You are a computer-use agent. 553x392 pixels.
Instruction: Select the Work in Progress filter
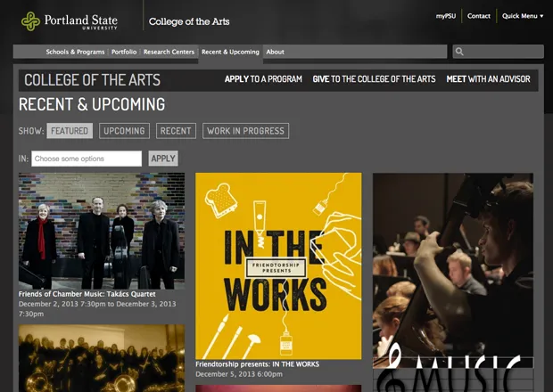tap(245, 131)
